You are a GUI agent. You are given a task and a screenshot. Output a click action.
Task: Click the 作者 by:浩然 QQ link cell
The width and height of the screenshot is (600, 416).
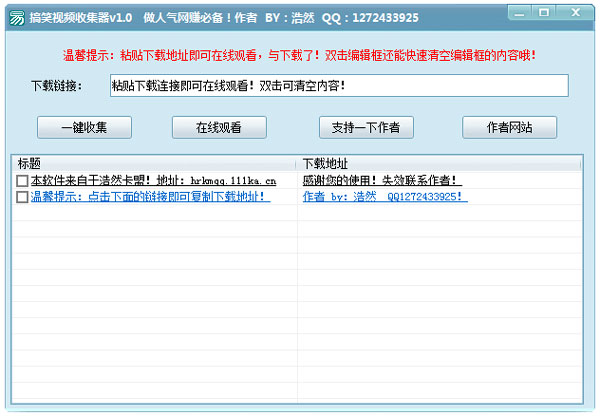[x=384, y=197]
